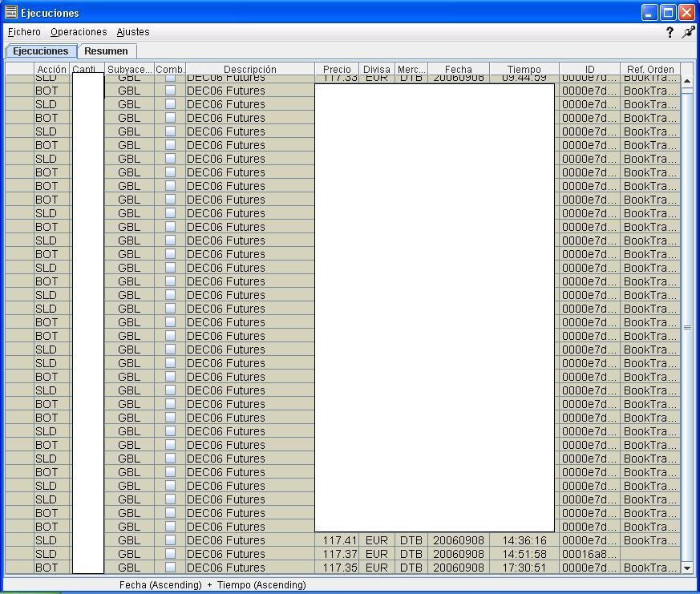
Task: Click the Comb. column header
Action: [x=170, y=69]
